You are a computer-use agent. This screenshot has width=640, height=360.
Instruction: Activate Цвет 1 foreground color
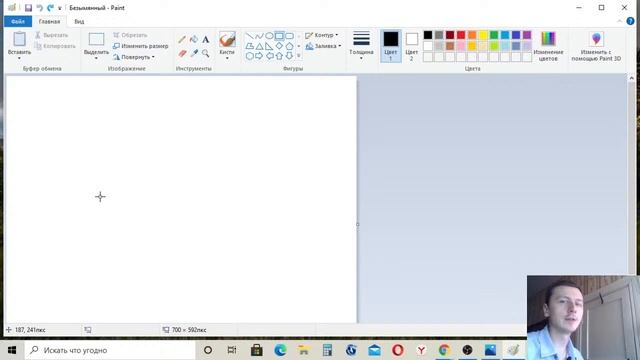pos(391,46)
